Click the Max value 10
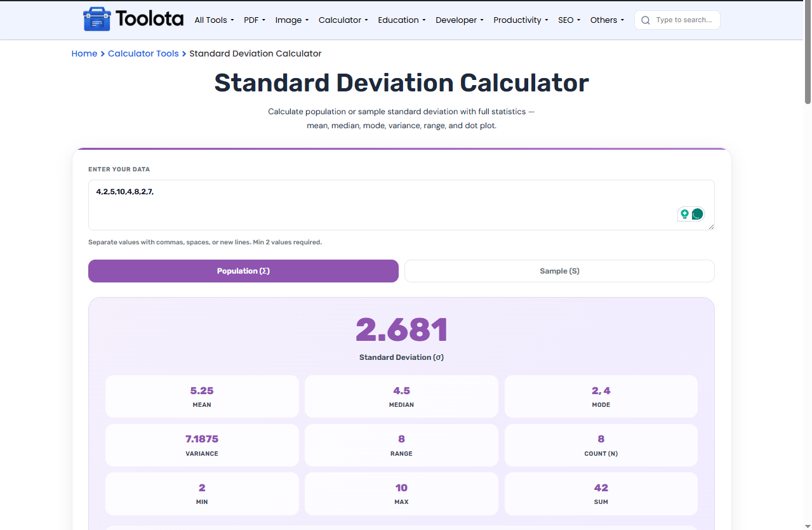The image size is (812, 530). [401, 488]
